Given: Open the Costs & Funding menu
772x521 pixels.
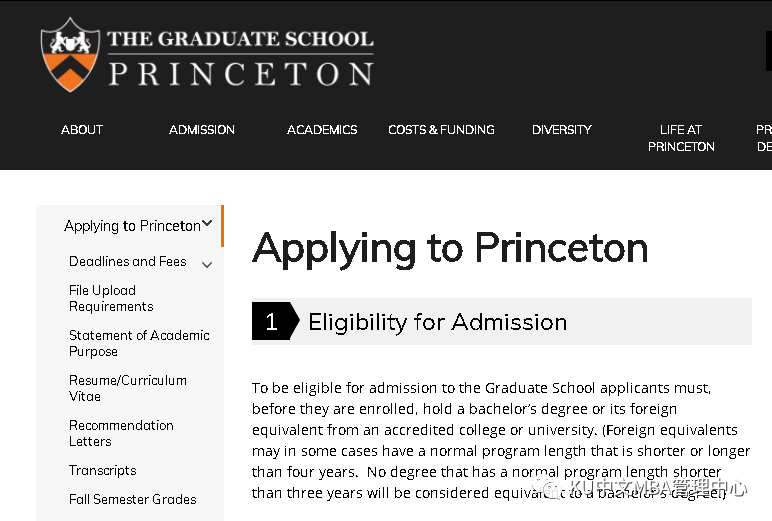Looking at the screenshot, I should [441, 129].
